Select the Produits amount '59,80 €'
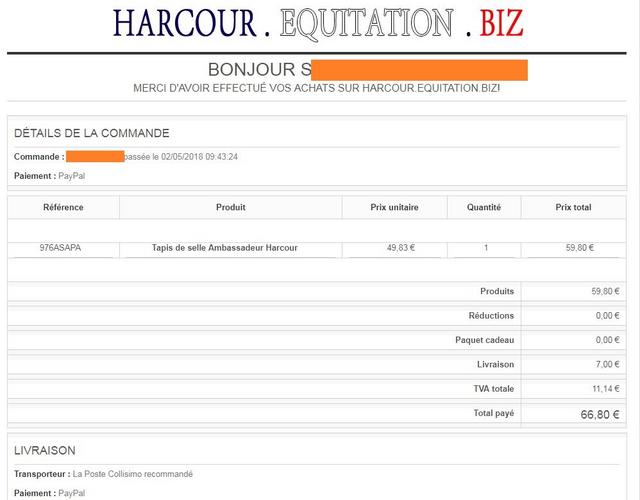 (605, 291)
